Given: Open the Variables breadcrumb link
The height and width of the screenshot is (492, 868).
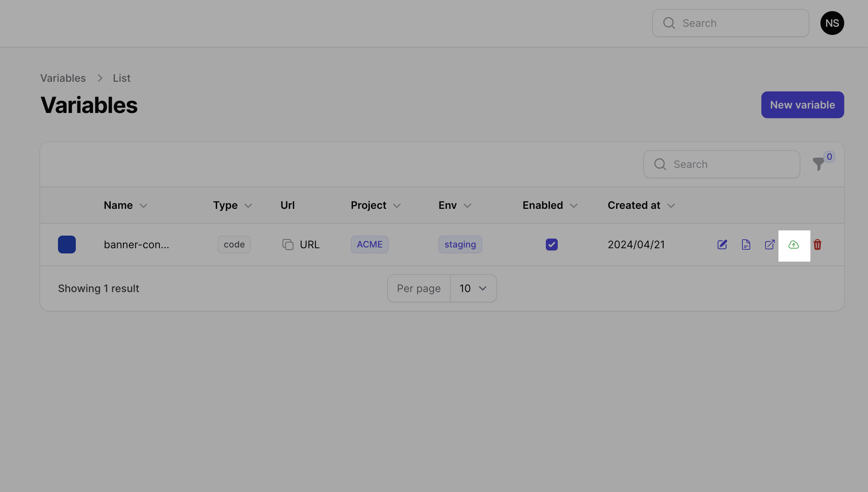Looking at the screenshot, I should [62, 78].
